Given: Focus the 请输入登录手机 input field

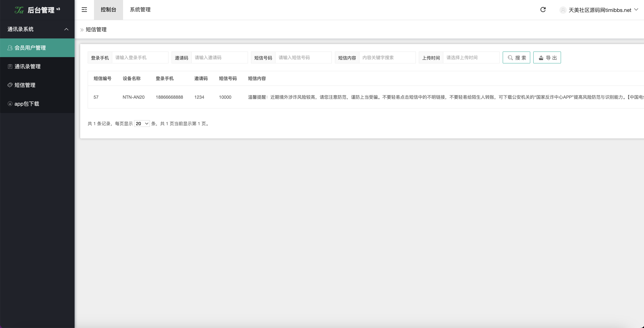Looking at the screenshot, I should [140, 57].
